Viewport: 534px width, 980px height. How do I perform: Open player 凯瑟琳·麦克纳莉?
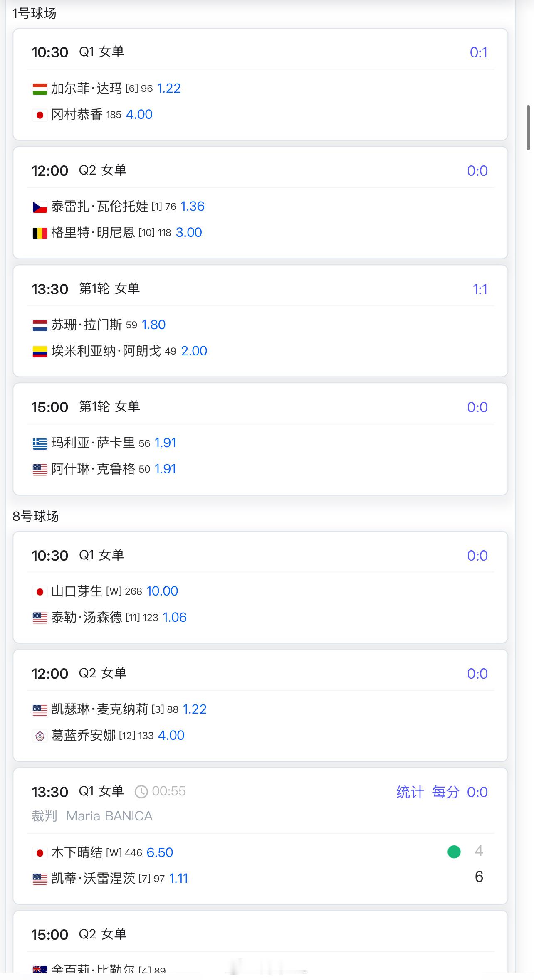click(x=99, y=709)
